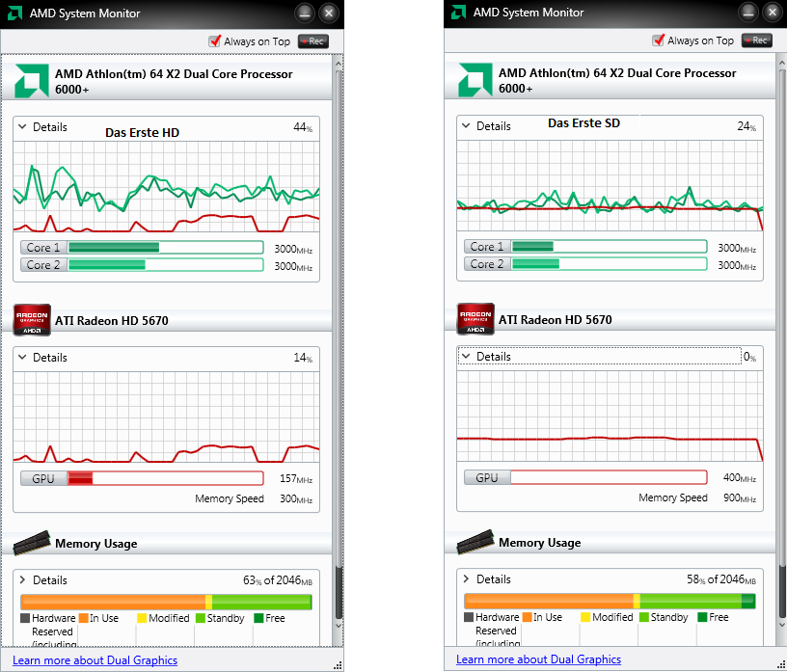Uncheck Always on Top in right window

click(x=659, y=40)
